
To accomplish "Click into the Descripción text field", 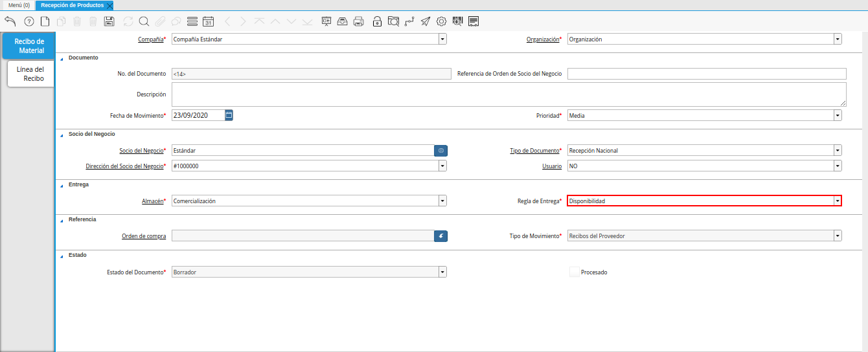I will point(508,94).
